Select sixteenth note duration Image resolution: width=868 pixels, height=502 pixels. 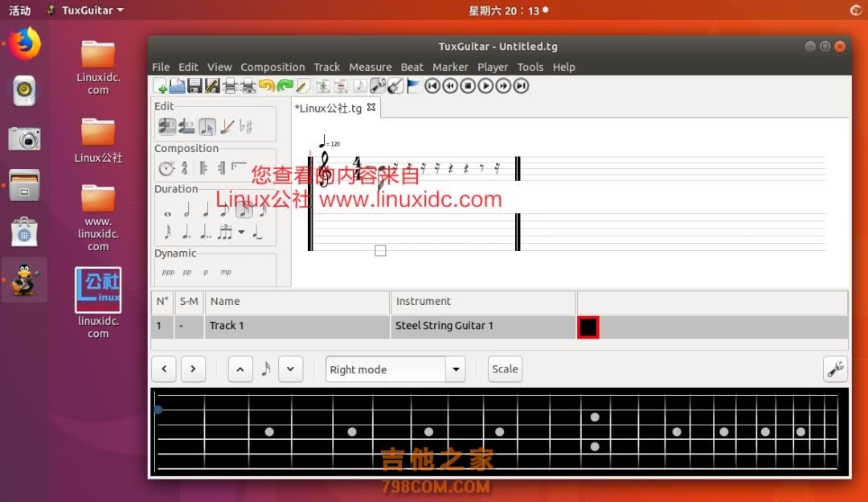click(244, 210)
